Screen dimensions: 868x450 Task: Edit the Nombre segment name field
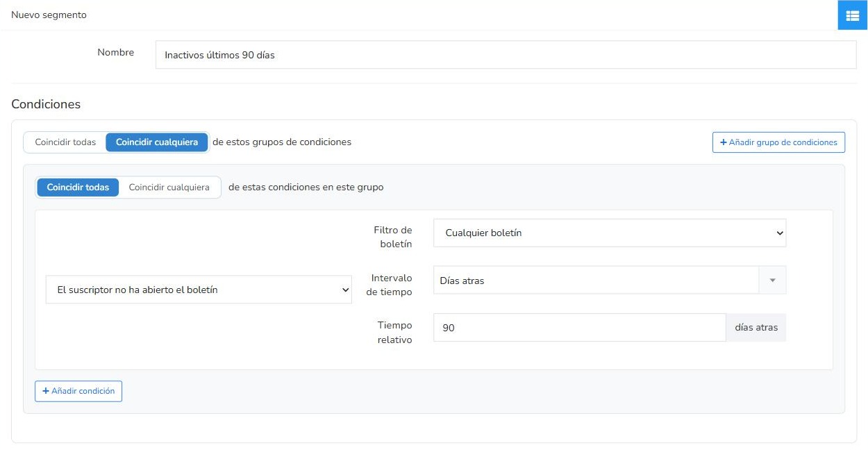coord(506,55)
